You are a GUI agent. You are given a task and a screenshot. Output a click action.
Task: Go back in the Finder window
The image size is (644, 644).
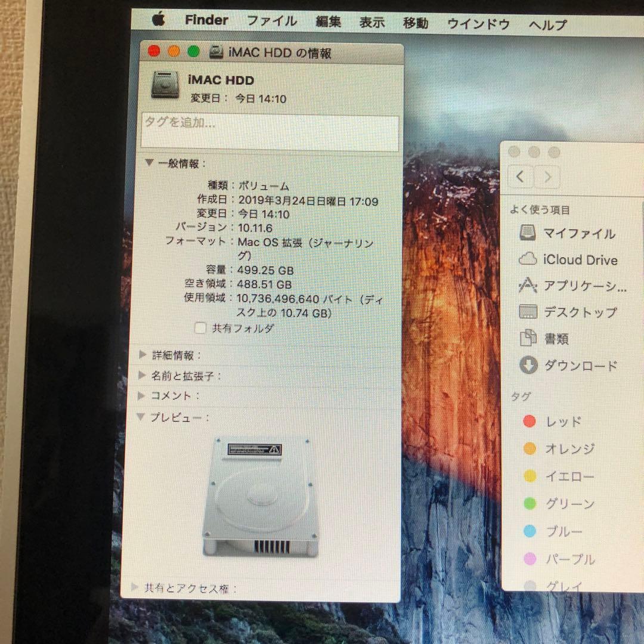point(521,177)
